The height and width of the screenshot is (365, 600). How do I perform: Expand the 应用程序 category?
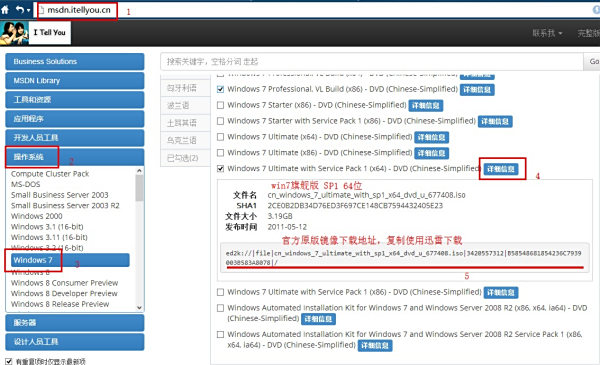75,119
